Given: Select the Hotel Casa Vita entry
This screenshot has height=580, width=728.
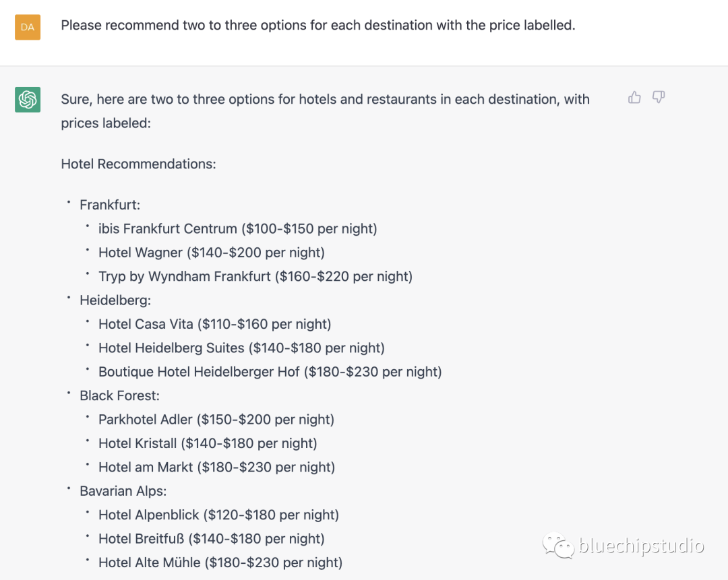Looking at the screenshot, I should click(214, 324).
